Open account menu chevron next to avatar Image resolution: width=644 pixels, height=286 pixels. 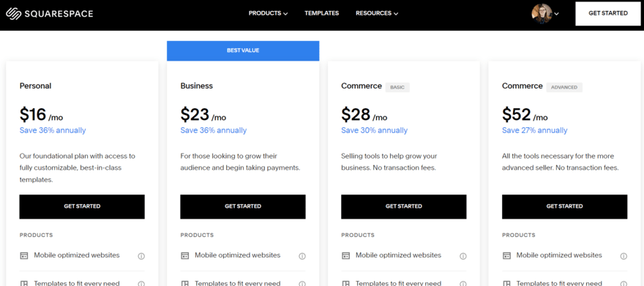point(556,14)
